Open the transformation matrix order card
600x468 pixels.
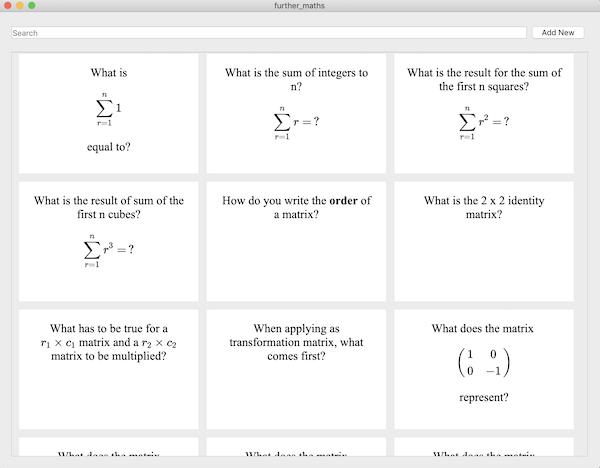pyautogui.click(x=296, y=368)
